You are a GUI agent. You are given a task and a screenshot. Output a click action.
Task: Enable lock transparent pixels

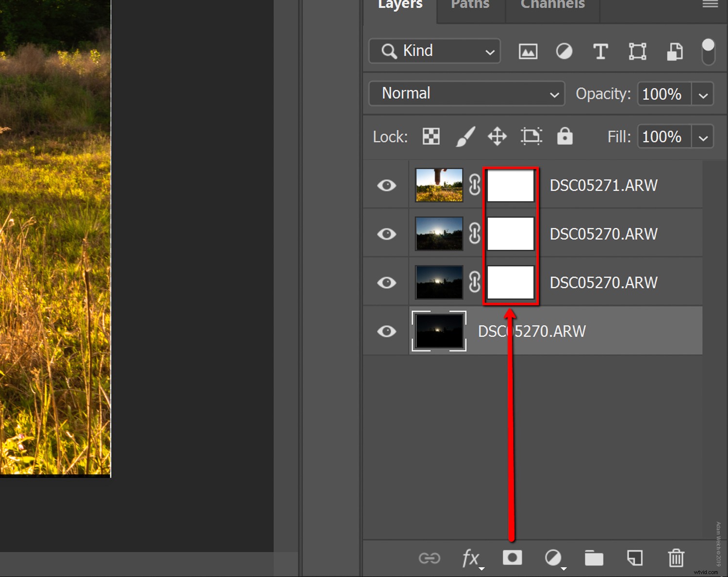430,136
